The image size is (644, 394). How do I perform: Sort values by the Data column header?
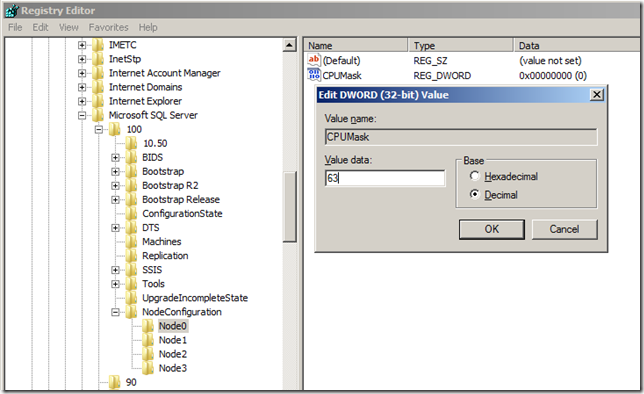click(x=578, y=45)
